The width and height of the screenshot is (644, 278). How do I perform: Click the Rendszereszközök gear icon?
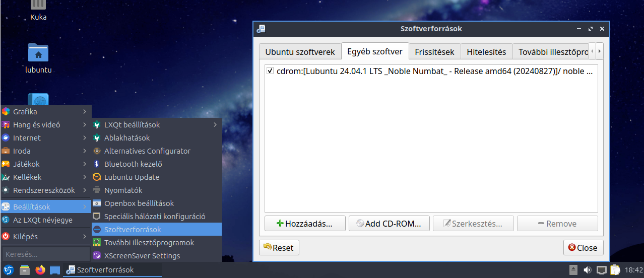point(6,190)
